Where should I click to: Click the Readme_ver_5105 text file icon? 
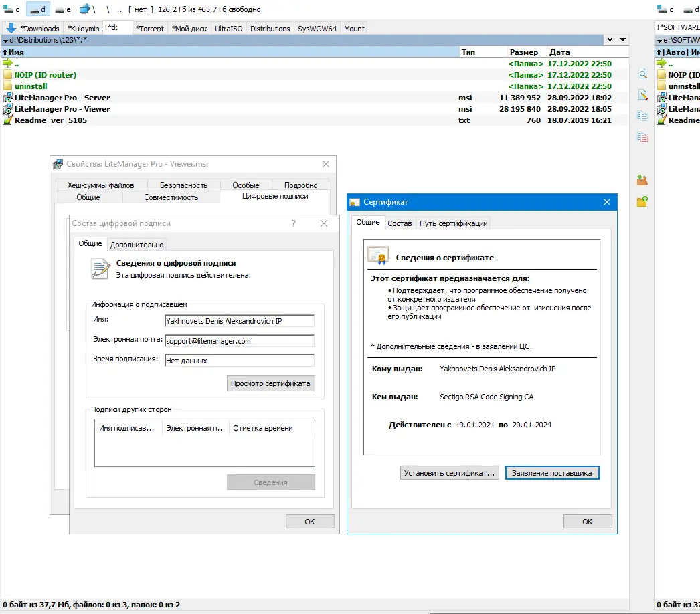pyautogui.click(x=7, y=120)
